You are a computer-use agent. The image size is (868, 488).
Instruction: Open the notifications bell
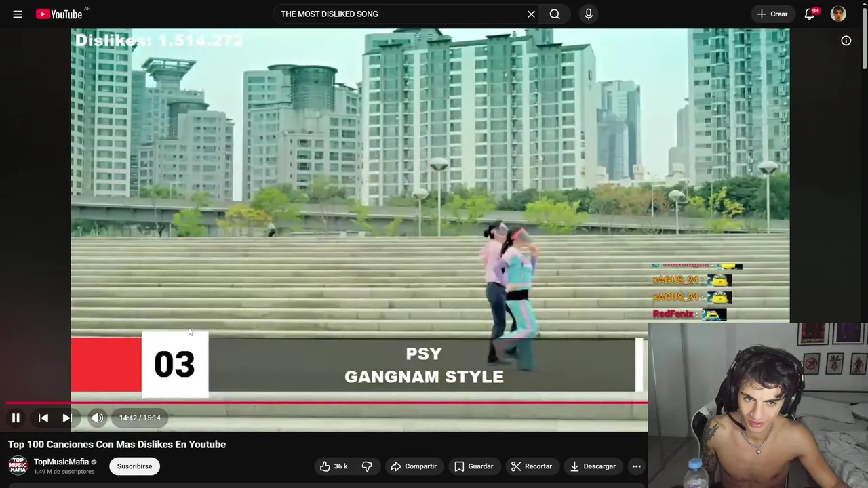point(810,14)
